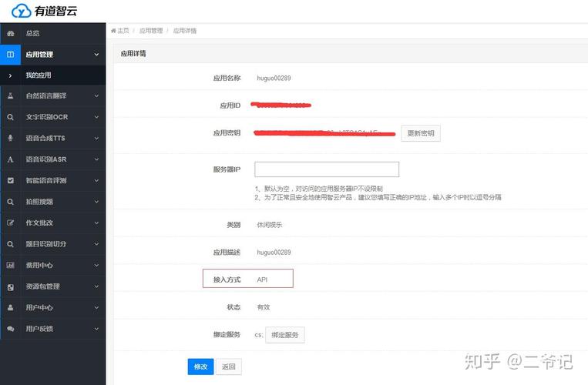
Task: Click the 作文批改 edit pencil icon
Action: pos(11,223)
